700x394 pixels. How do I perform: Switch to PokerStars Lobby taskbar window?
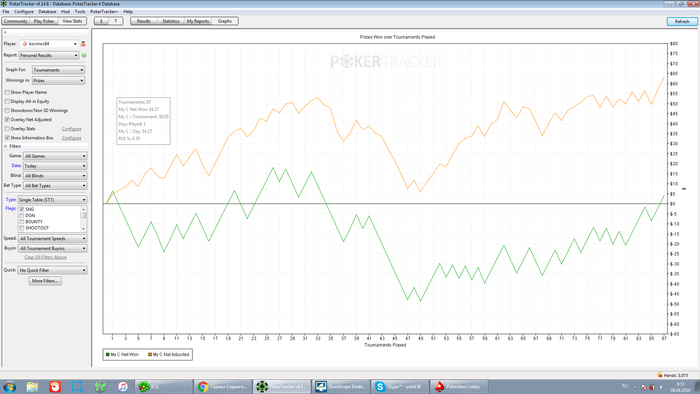458,386
